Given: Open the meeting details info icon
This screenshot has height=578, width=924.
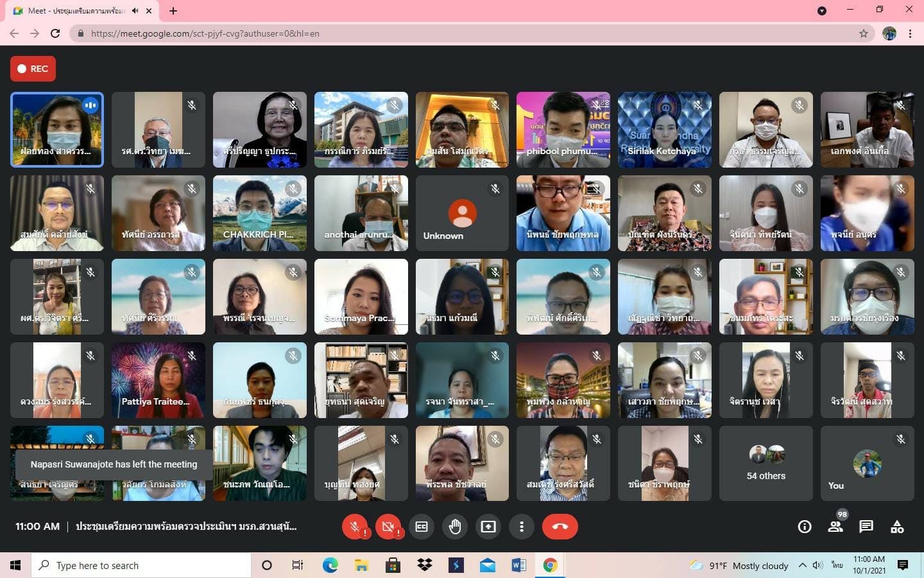Looking at the screenshot, I should click(804, 527).
